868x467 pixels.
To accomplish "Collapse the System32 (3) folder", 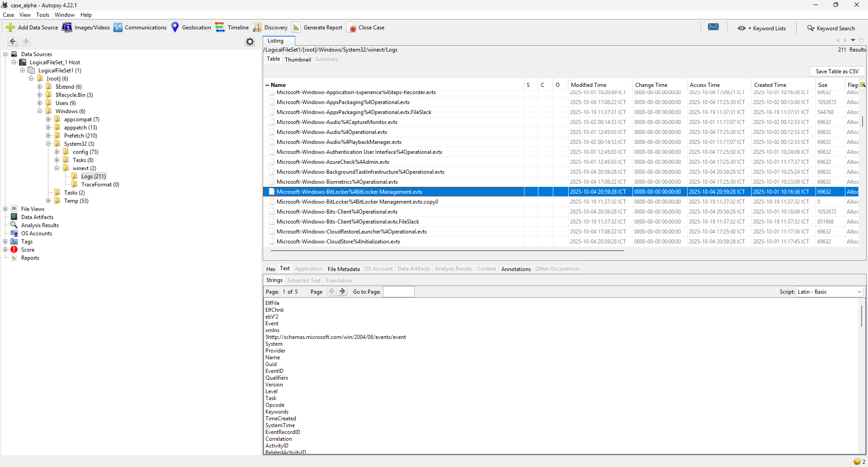I will point(48,144).
